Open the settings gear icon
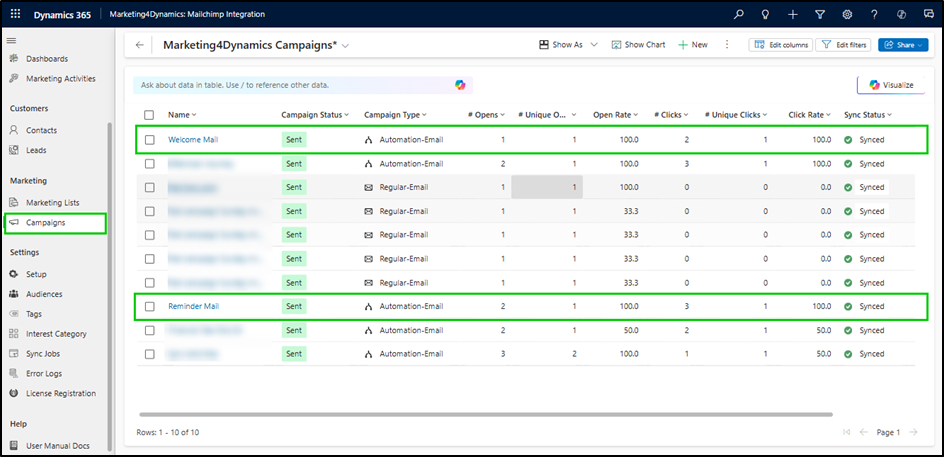 846,14
